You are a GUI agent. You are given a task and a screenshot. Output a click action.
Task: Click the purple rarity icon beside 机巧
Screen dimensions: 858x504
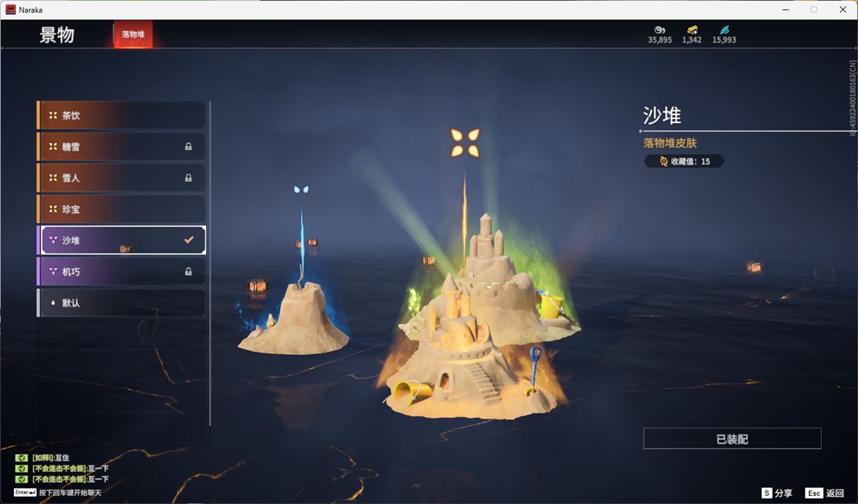click(x=53, y=271)
